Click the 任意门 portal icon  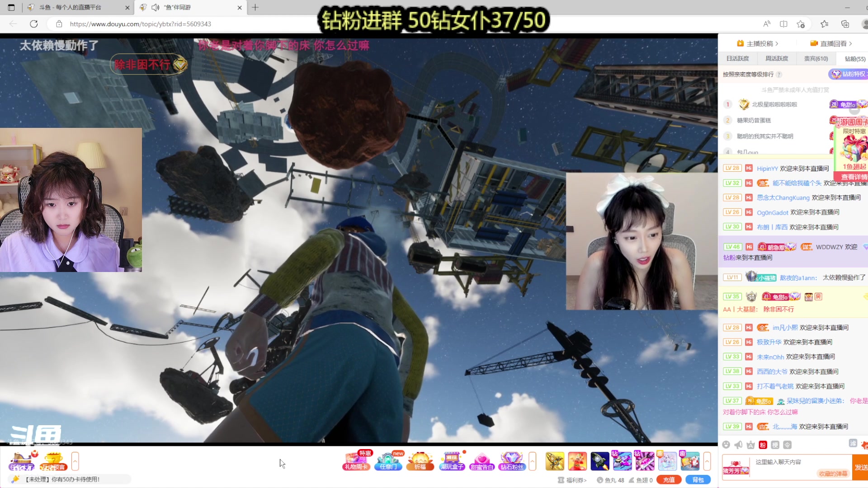click(388, 461)
